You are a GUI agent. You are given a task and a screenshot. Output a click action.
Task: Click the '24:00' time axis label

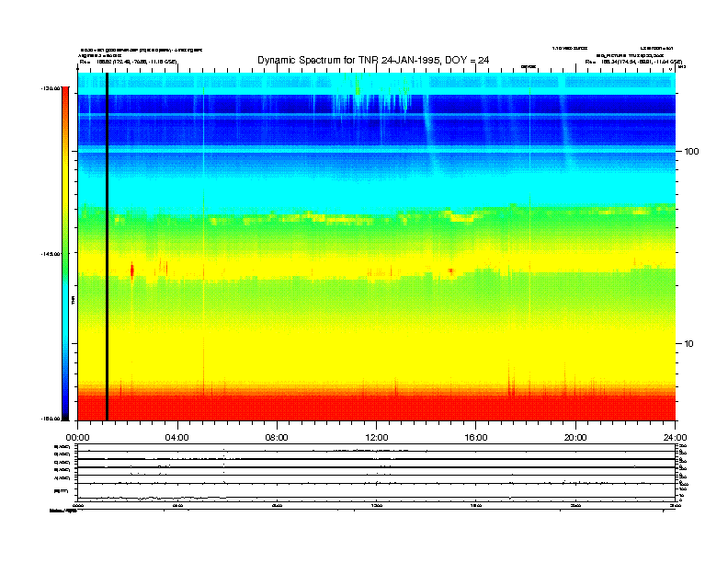click(675, 438)
